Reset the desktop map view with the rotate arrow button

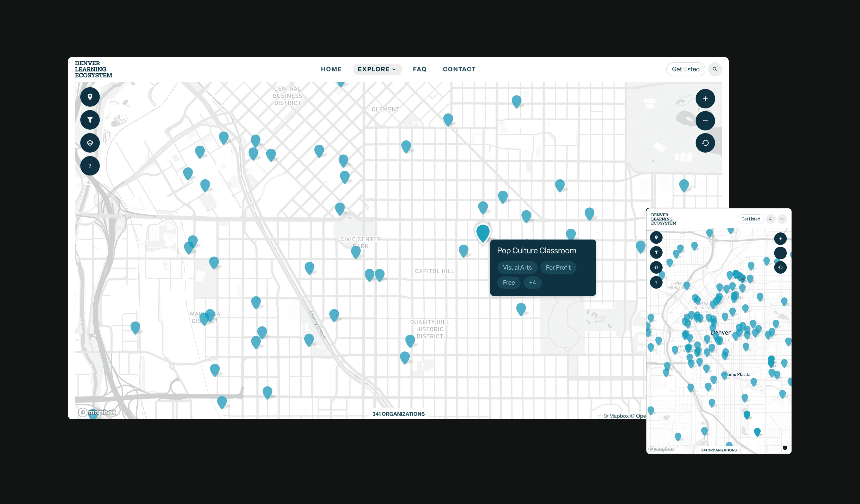tap(705, 143)
